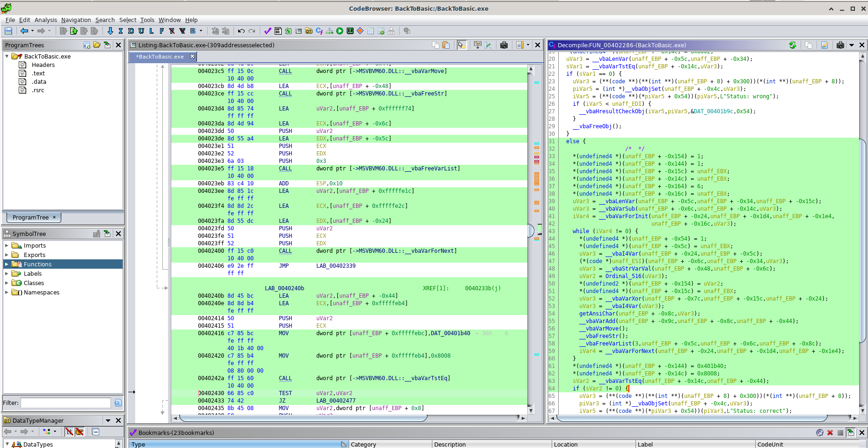The width and height of the screenshot is (868, 448).
Task: Collapse BackToBasic.exe program tree node
Action: click(x=7, y=56)
